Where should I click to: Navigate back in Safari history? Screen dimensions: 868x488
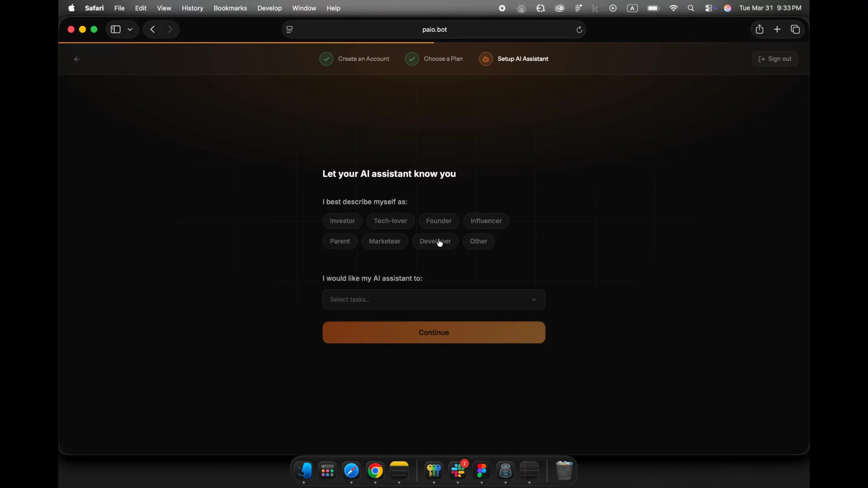pyautogui.click(x=153, y=29)
